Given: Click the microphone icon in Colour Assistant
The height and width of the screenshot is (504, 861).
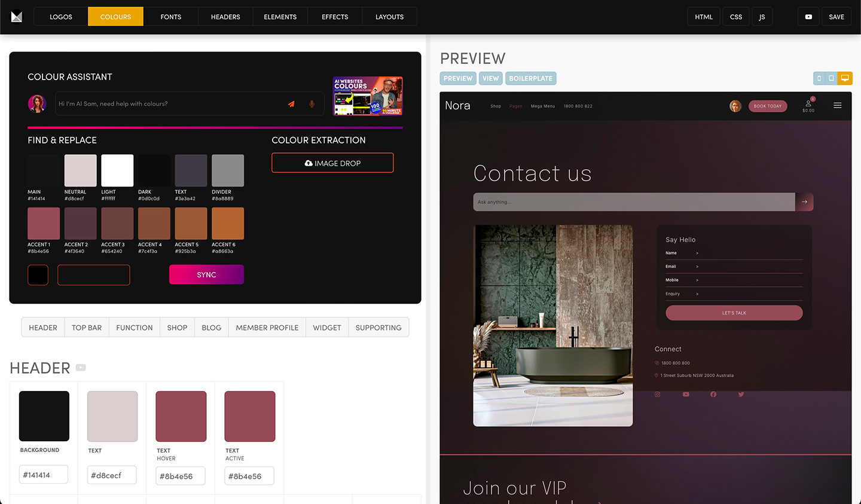Looking at the screenshot, I should (312, 104).
